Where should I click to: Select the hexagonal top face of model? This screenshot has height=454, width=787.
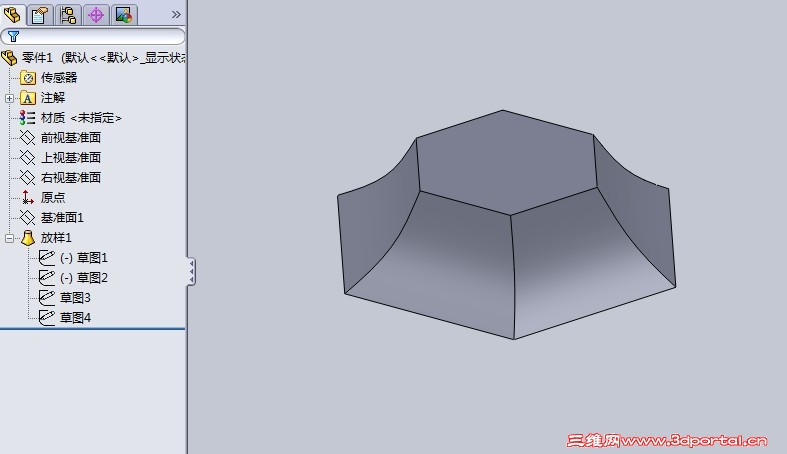[506, 162]
